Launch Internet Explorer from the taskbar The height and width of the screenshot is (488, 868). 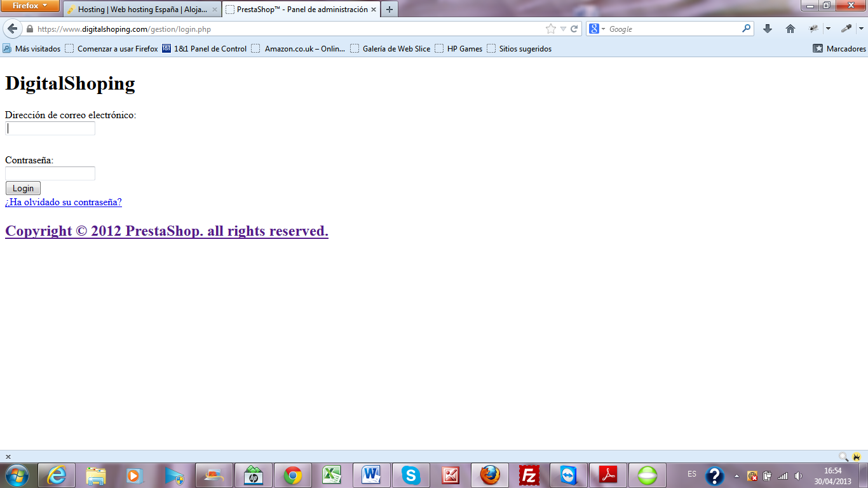pyautogui.click(x=57, y=475)
